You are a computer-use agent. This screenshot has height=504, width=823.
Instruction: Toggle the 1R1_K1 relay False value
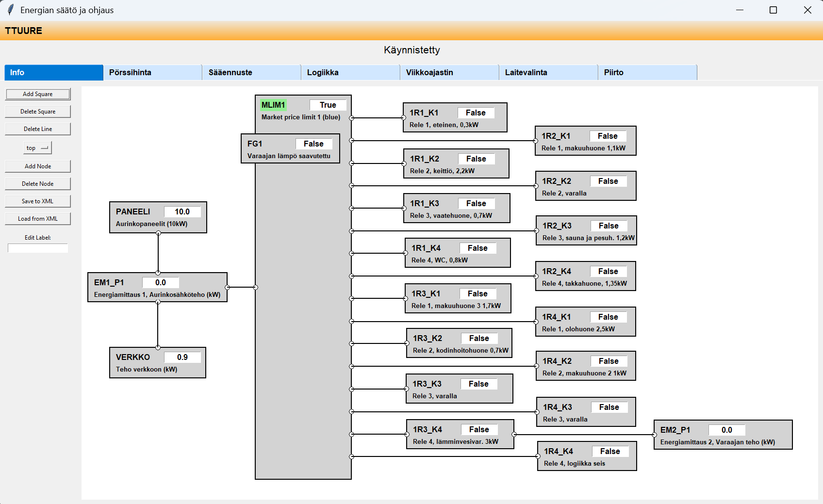coord(475,113)
